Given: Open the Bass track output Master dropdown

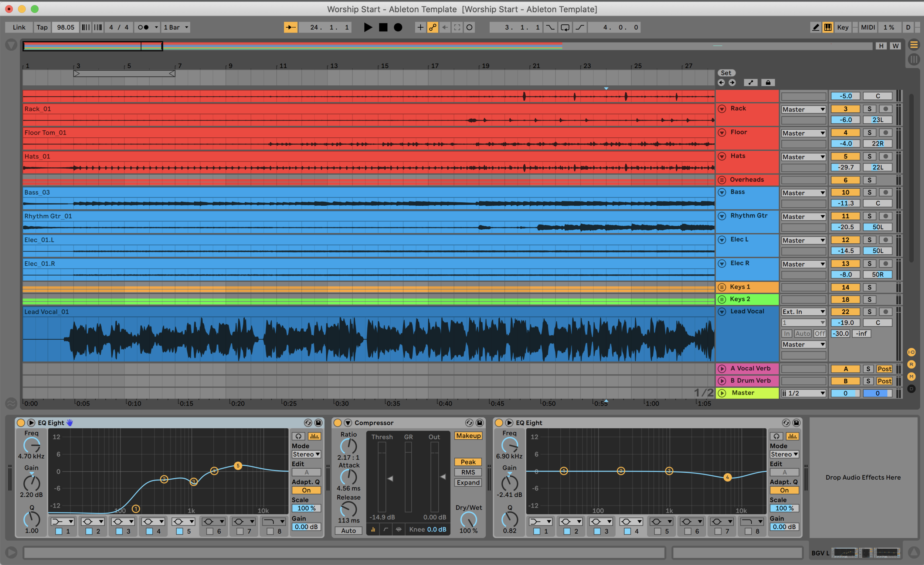Looking at the screenshot, I should 804,193.
